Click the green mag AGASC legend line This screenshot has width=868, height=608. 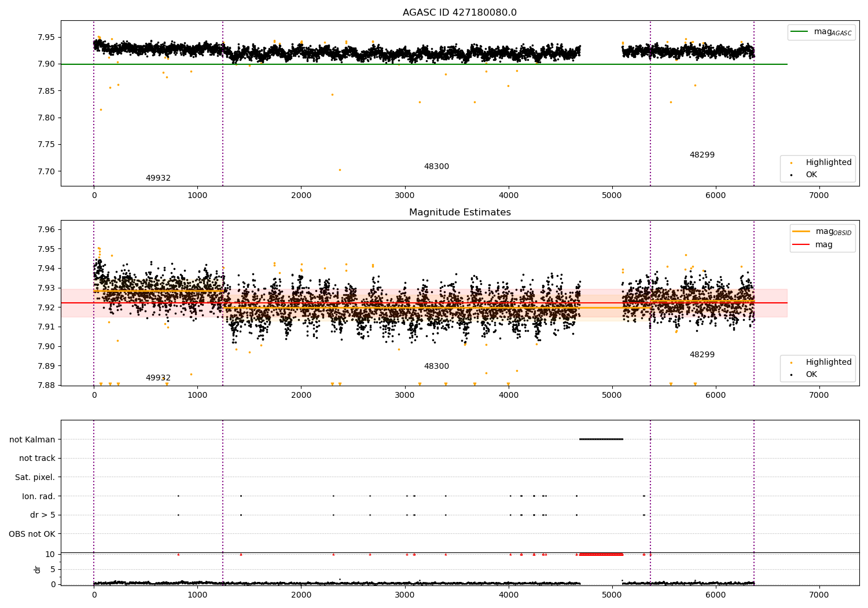point(800,32)
